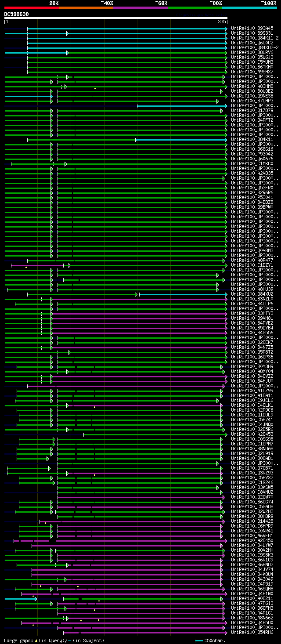Select label UniRef100_C1DZY1
Screen dimensions: 281x644
click(x=252, y=265)
